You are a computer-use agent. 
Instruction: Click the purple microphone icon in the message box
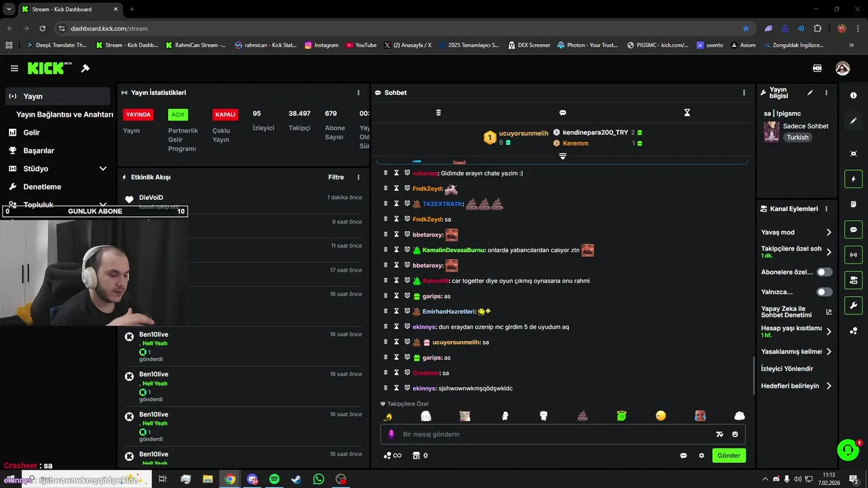(391, 434)
